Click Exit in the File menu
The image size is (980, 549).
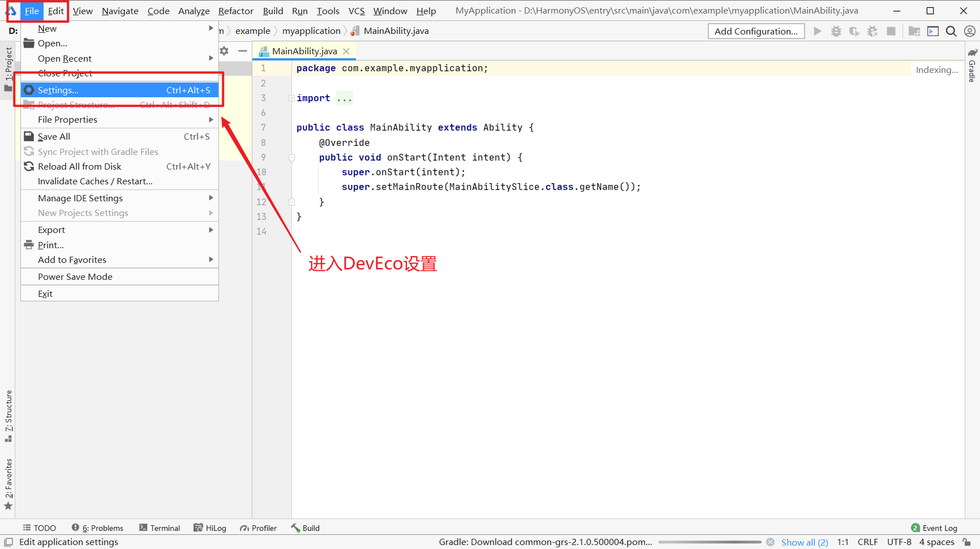point(119,294)
